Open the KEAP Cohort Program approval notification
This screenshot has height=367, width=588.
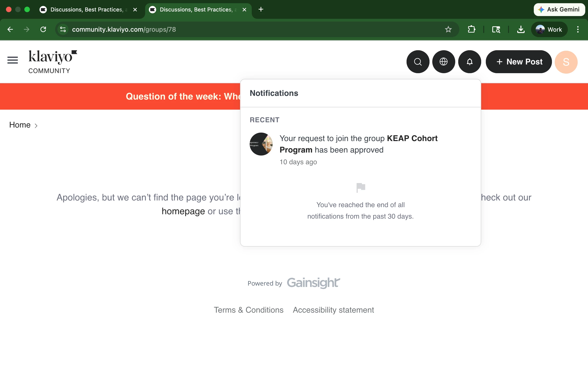tap(358, 144)
